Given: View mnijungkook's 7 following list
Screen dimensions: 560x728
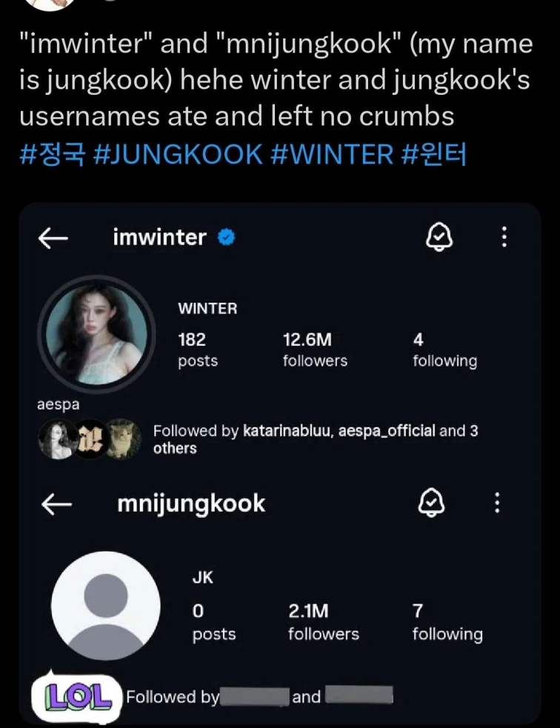Looking at the screenshot, I should (447, 622).
